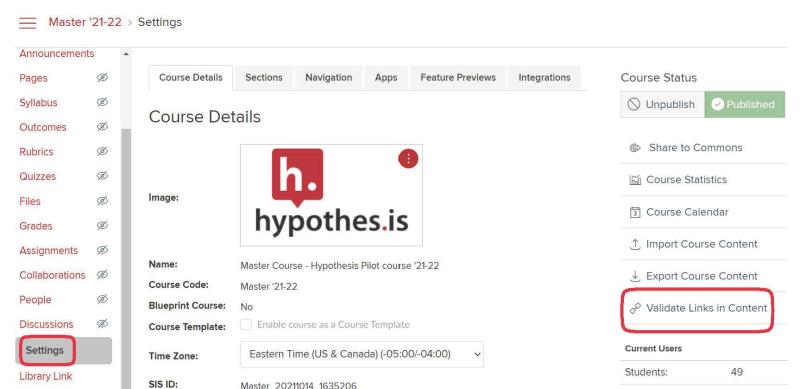Click the Import Course Content upload icon
800x389 pixels.
coord(635,244)
